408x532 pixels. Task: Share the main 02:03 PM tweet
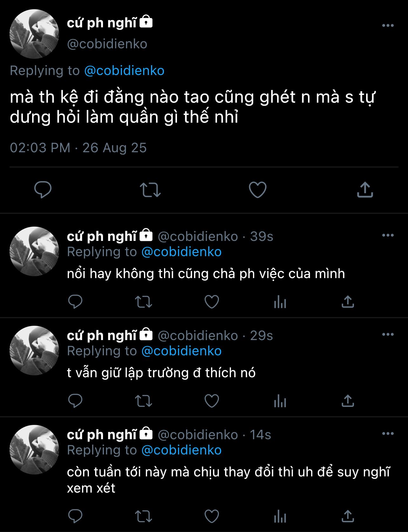[365, 190]
